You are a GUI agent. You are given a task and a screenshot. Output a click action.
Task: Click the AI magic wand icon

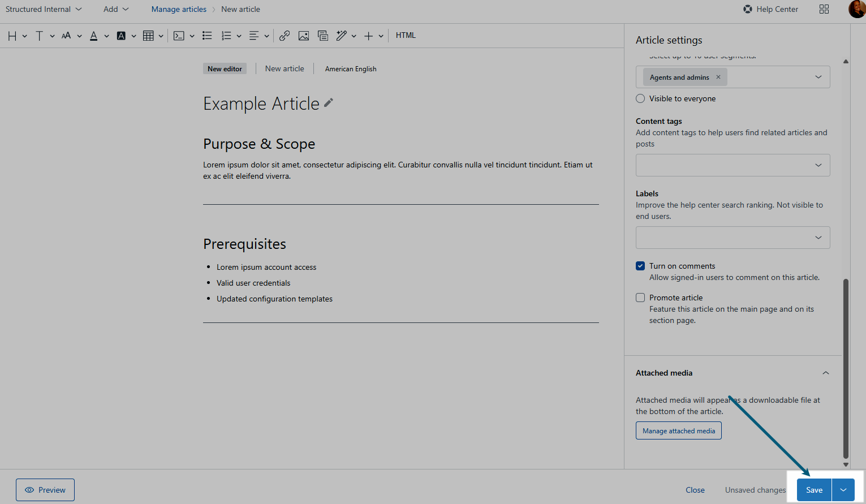click(x=341, y=36)
